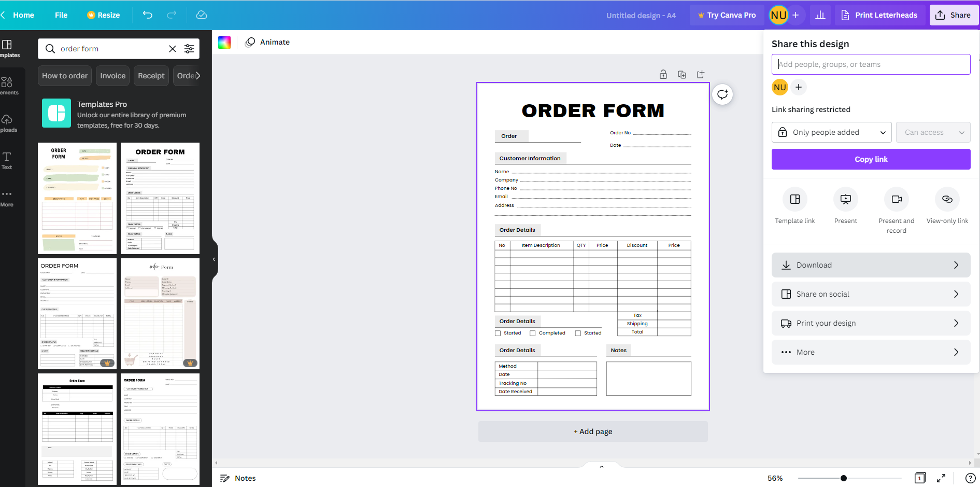The image size is (980, 487).
Task: Open the 'Only people added' permissions dropdown
Action: (x=831, y=132)
